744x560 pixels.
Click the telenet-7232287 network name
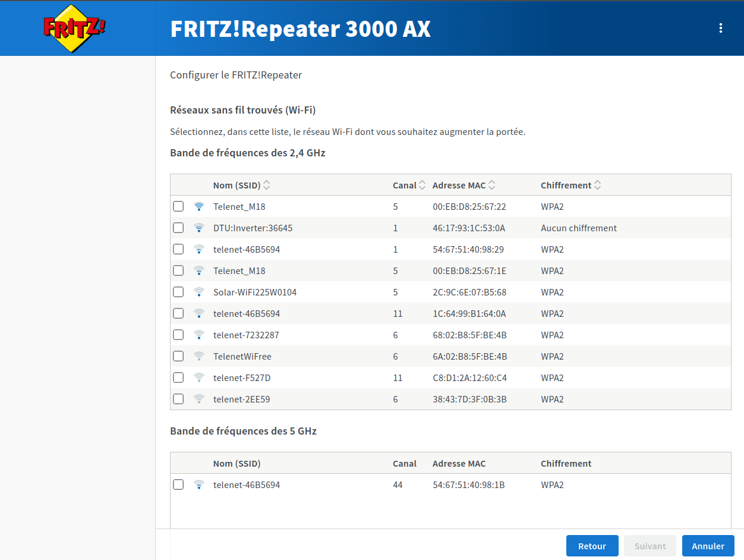pyautogui.click(x=246, y=335)
